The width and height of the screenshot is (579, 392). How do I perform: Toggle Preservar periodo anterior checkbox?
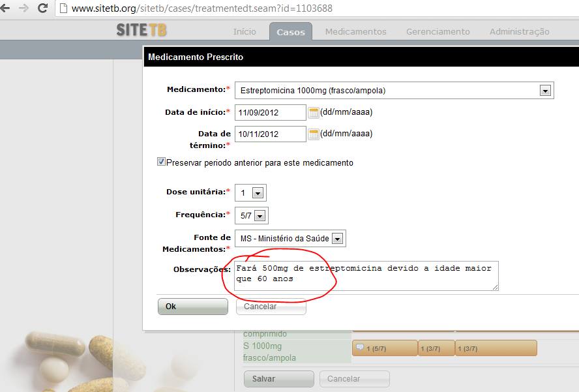(x=161, y=162)
